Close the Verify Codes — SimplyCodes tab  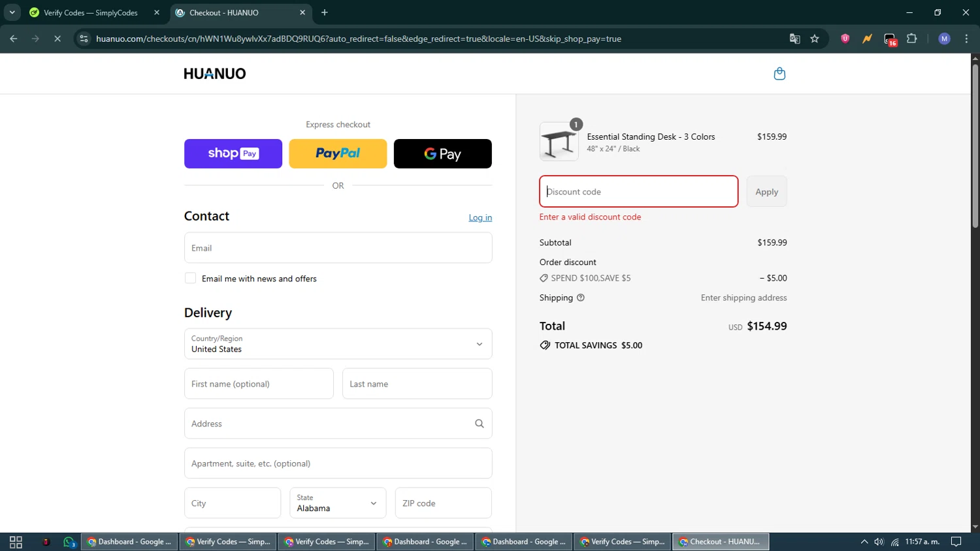157,12
